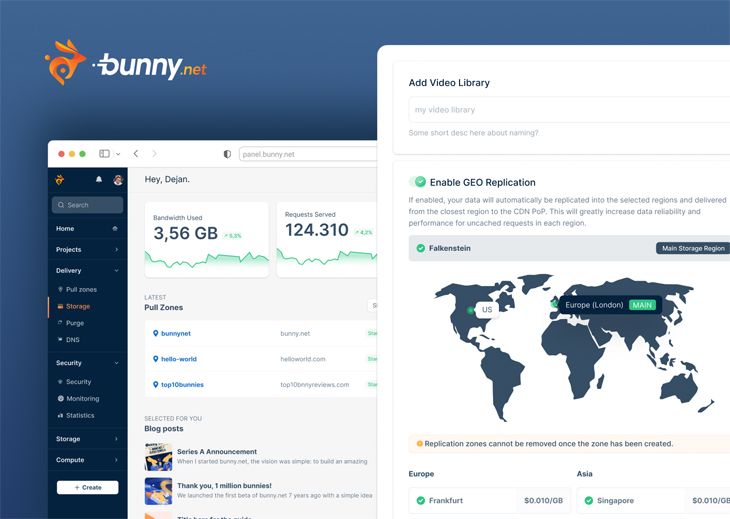Screen dimensions: 730x519
Task: Toggle the Singapore region checkbox
Action: tap(589, 500)
